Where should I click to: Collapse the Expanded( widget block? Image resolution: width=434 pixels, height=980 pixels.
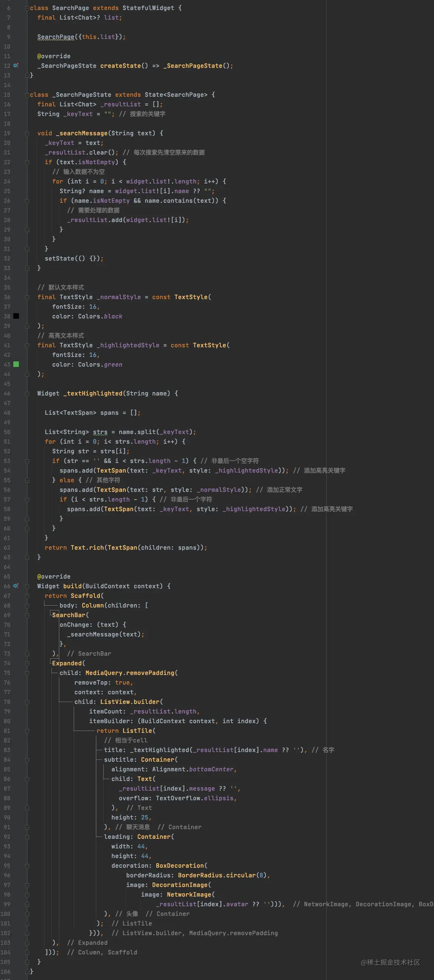click(x=27, y=663)
